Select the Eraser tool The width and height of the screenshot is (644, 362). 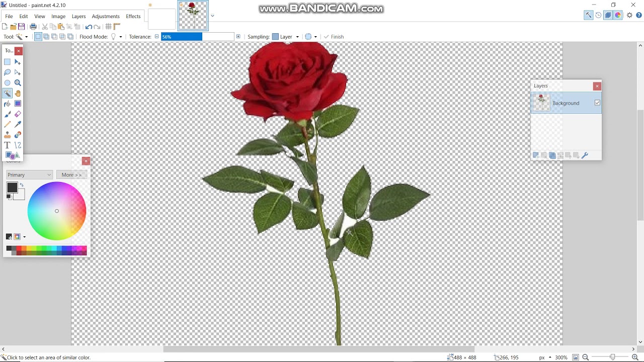[x=18, y=114]
